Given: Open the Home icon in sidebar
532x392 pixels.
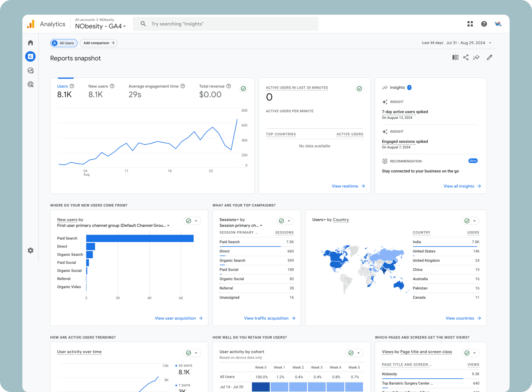Looking at the screenshot, I should click(30, 43).
